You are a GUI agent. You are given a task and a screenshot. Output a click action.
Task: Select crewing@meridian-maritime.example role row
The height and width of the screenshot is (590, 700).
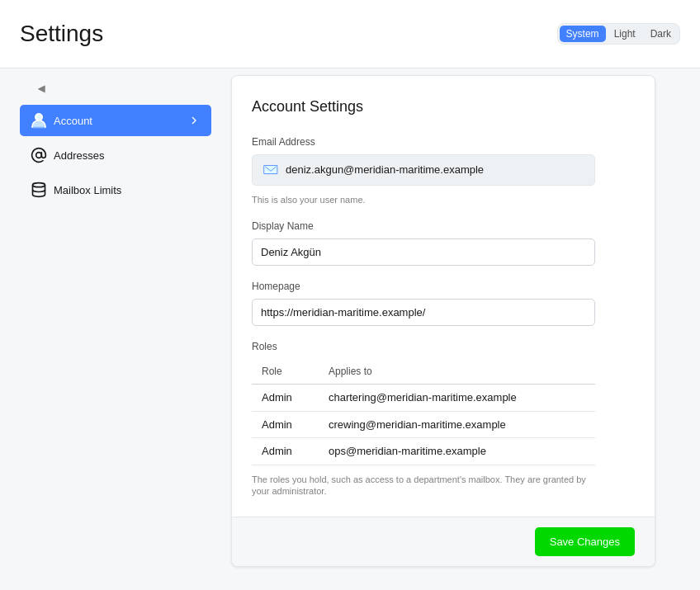423,425
